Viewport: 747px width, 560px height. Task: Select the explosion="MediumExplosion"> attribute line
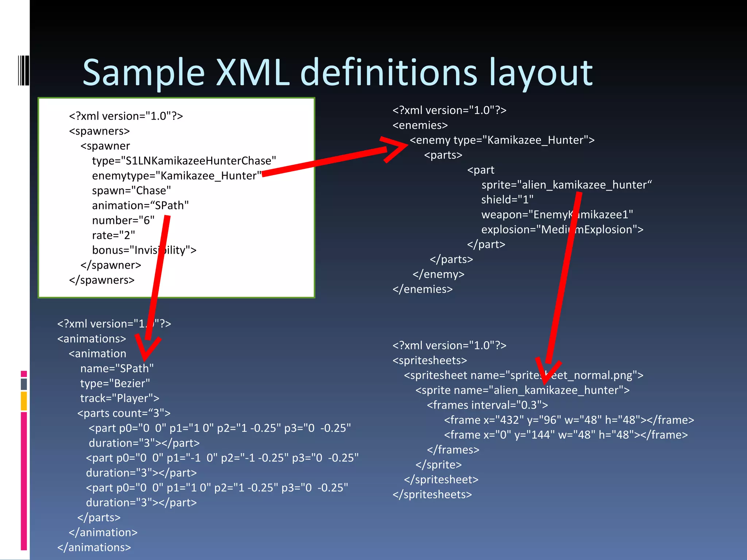pos(562,230)
